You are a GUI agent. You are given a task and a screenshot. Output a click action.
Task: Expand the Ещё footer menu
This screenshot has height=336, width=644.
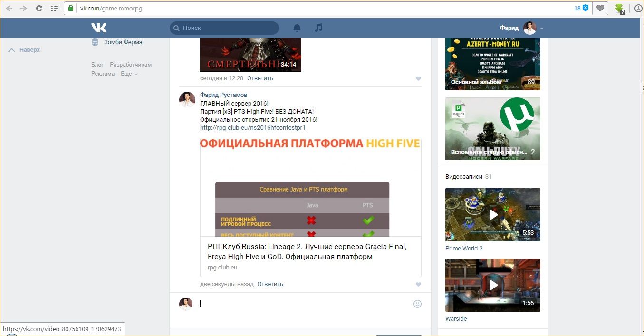pyautogui.click(x=129, y=74)
